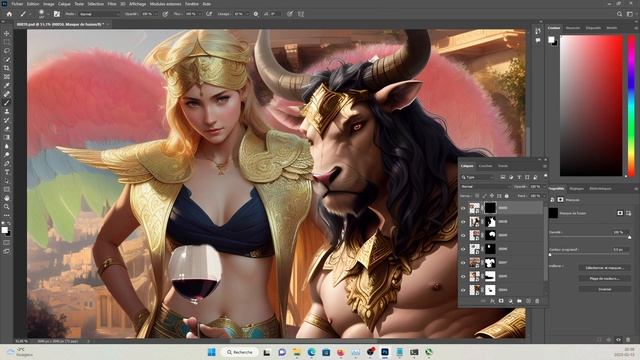This screenshot has width=640, height=360.
Task: Open the Layers panel Opacité dropdown arrow
Action: [x=543, y=187]
